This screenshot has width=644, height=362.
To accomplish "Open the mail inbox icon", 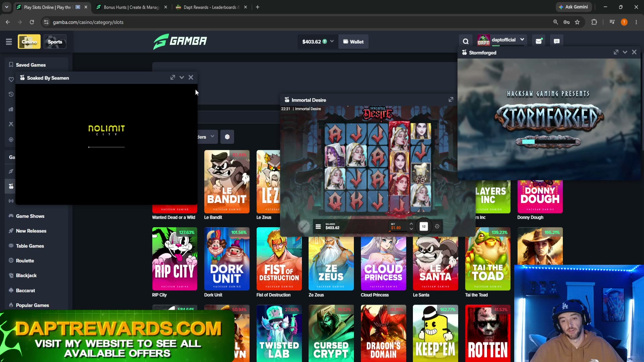I will (539, 41).
